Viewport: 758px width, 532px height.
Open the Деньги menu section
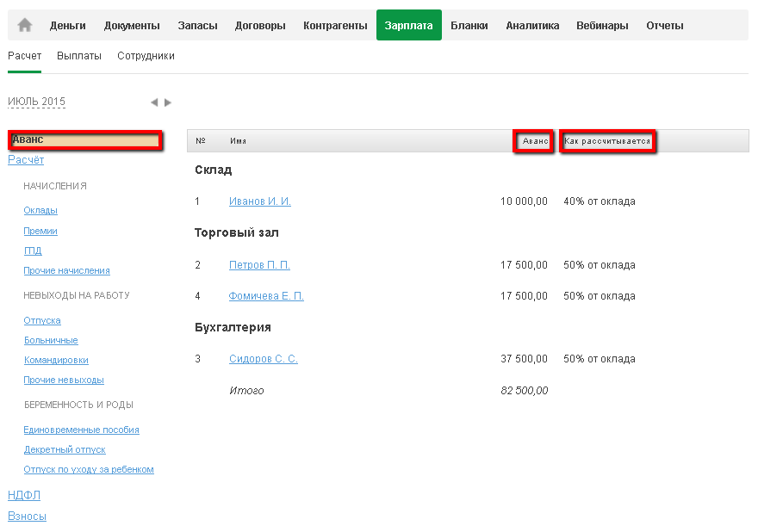pyautogui.click(x=67, y=26)
